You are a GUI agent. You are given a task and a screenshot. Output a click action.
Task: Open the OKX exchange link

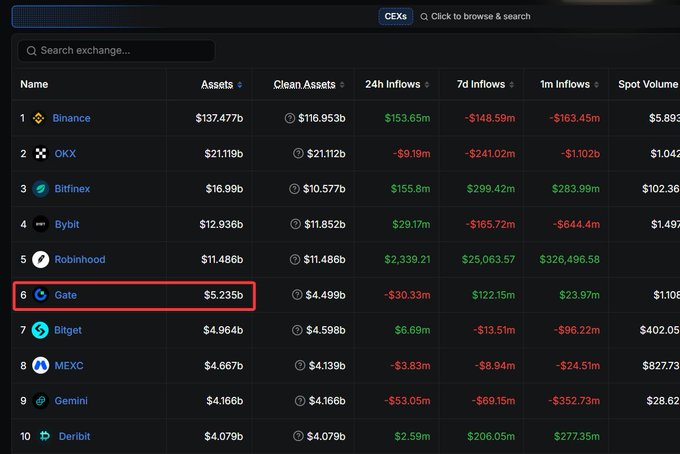[65, 154]
